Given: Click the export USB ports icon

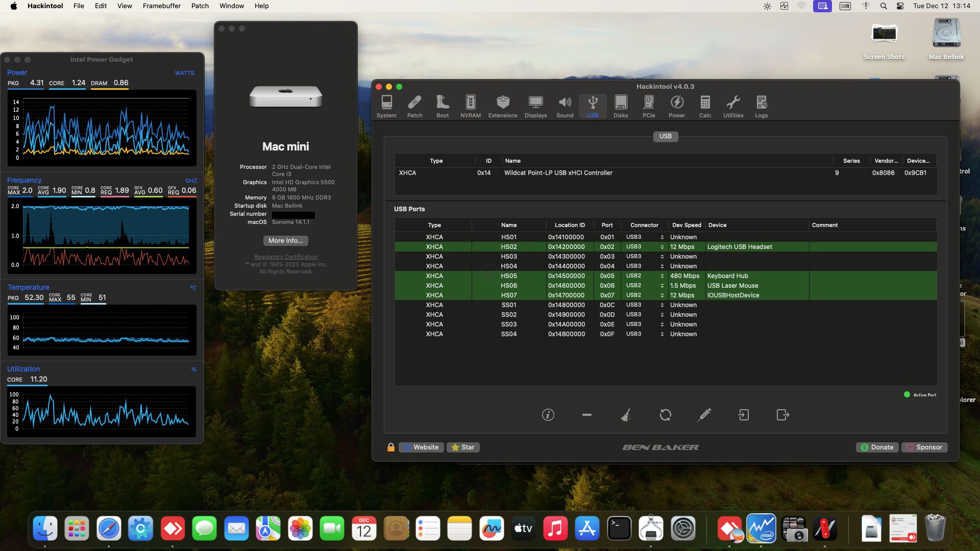Looking at the screenshot, I should 782,415.
